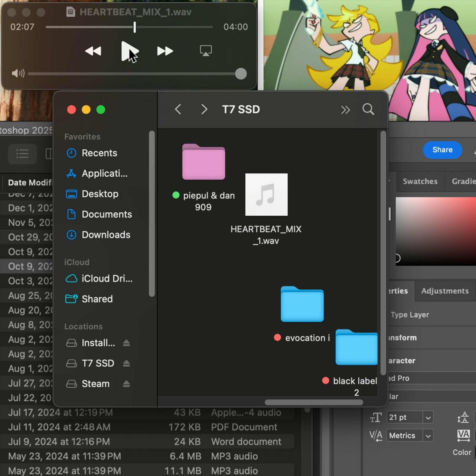Click the leading icon in Character panel
The height and width of the screenshot is (476, 476).
click(463, 417)
